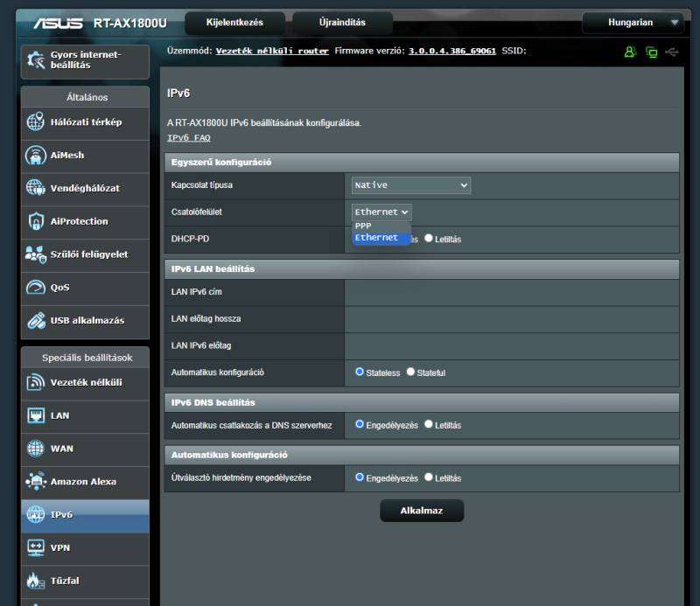Open Kapcsolat típusa Native dropdown

[x=411, y=185]
